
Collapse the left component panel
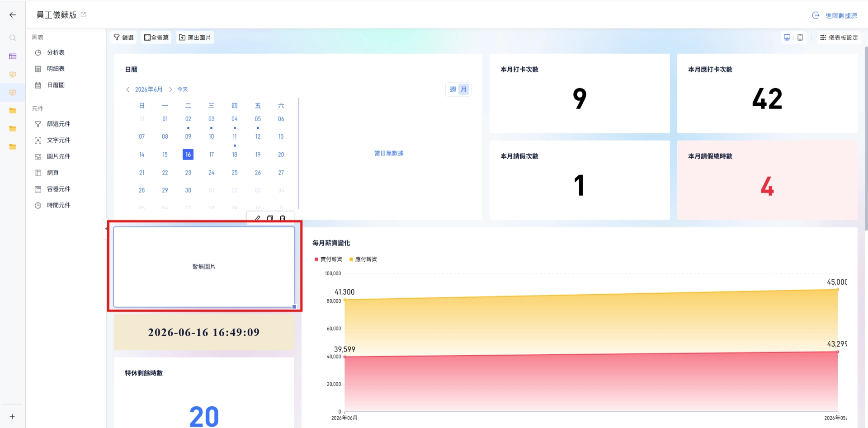(x=106, y=229)
